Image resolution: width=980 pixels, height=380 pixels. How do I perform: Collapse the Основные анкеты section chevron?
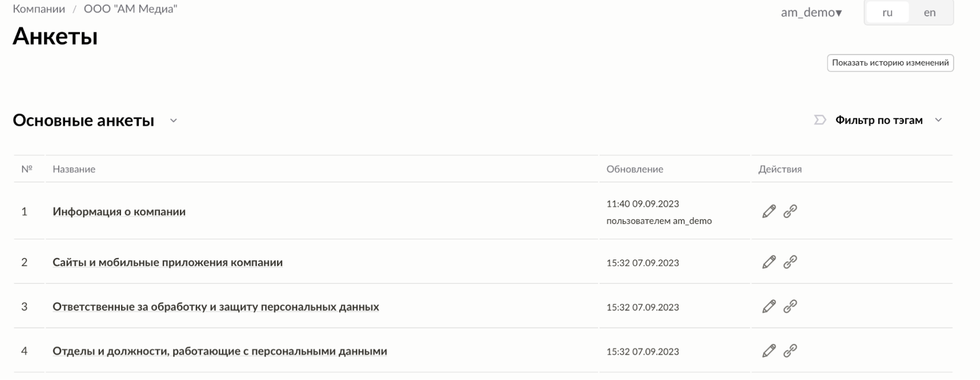[174, 121]
